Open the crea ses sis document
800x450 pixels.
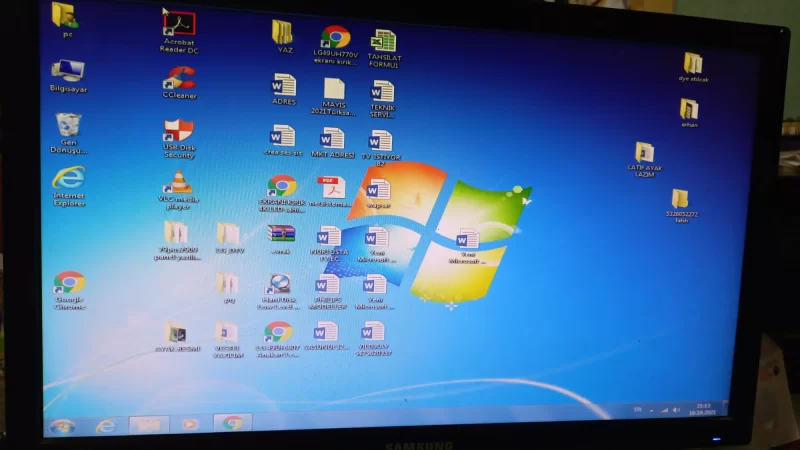coord(283,140)
